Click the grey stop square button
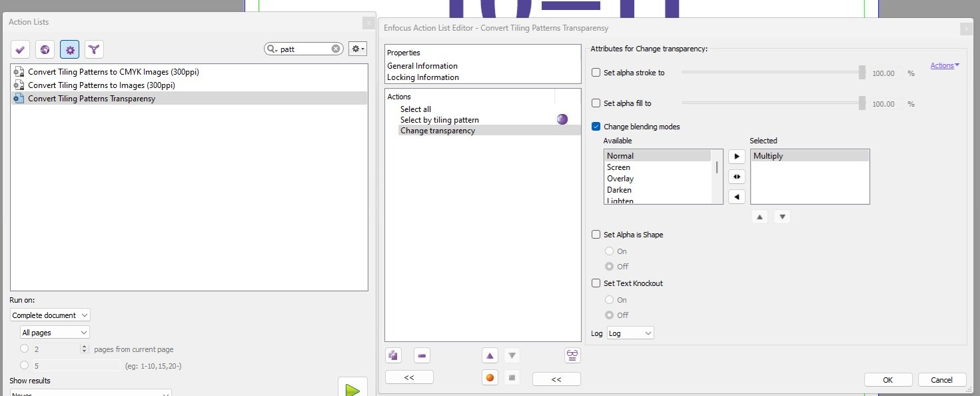Screen dimensions: 980x396 [512, 378]
